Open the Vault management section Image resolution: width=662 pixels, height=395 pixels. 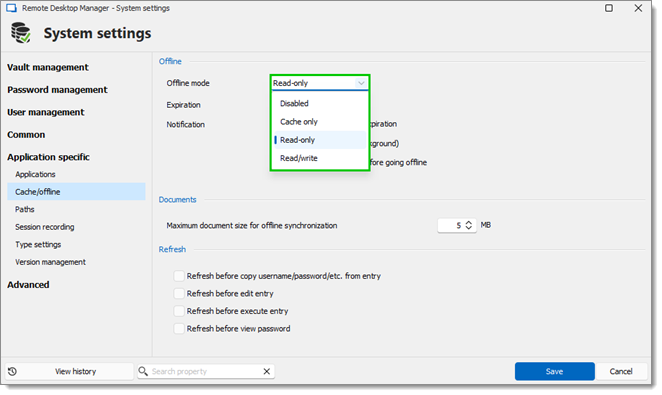tap(48, 68)
